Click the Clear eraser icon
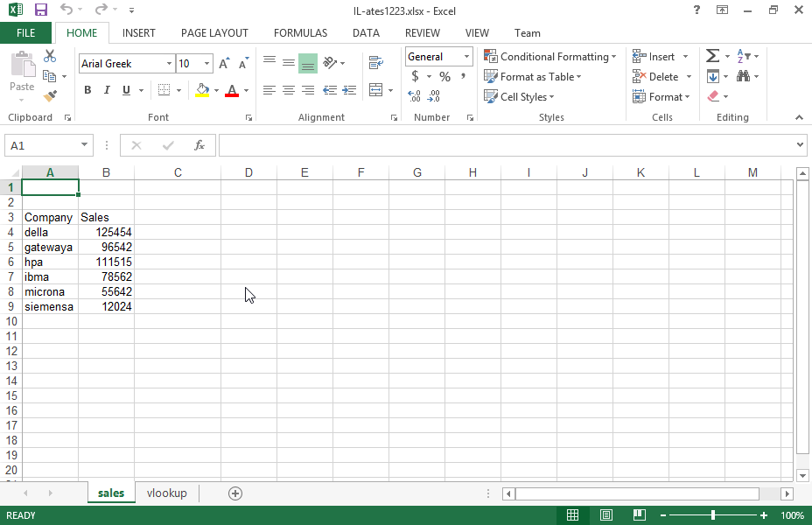 (x=713, y=96)
